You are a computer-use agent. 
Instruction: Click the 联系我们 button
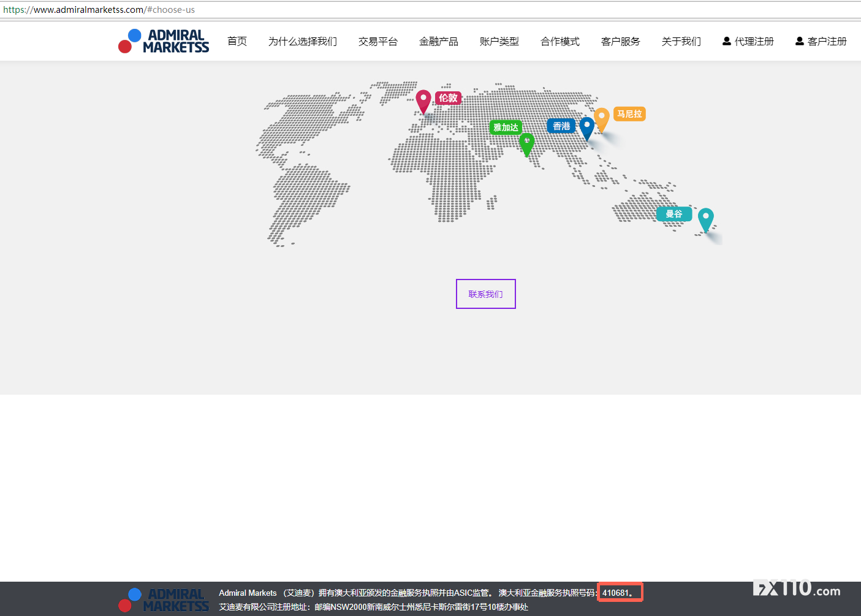(486, 294)
